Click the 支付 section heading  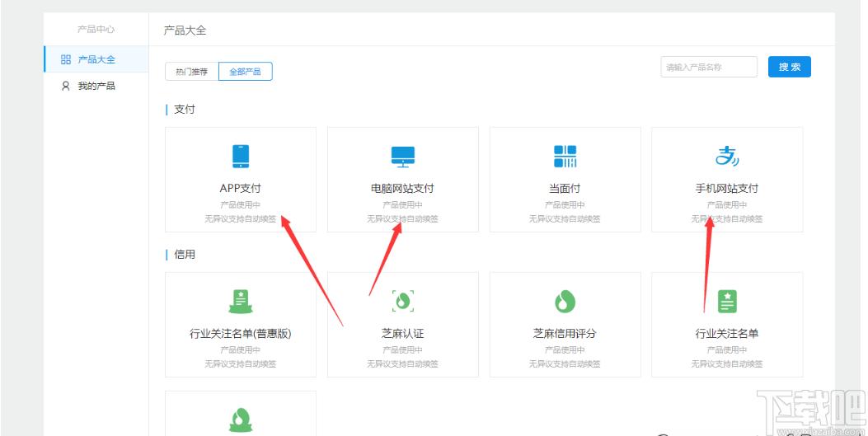185,110
